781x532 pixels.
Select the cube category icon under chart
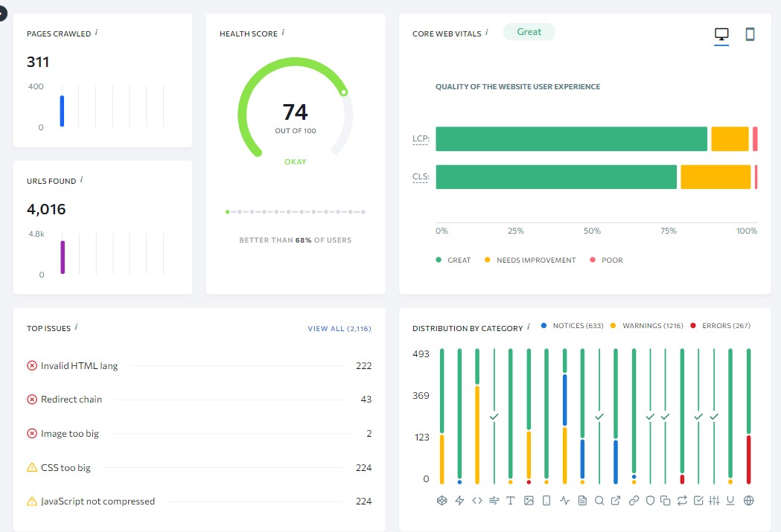pos(441,501)
